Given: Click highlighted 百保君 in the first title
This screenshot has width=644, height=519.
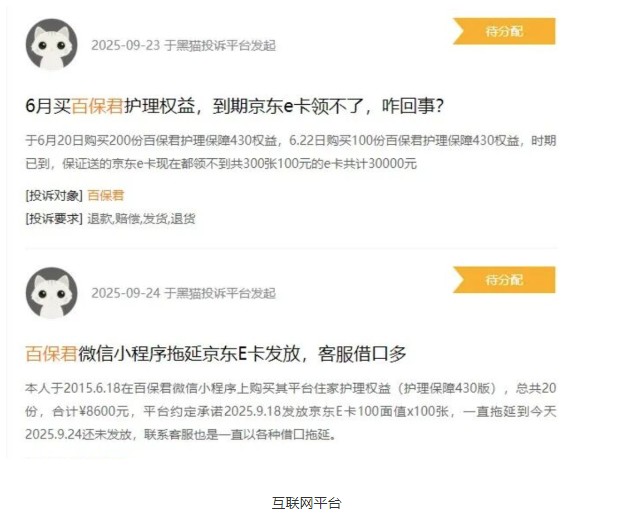Looking at the screenshot, I should point(97,106).
